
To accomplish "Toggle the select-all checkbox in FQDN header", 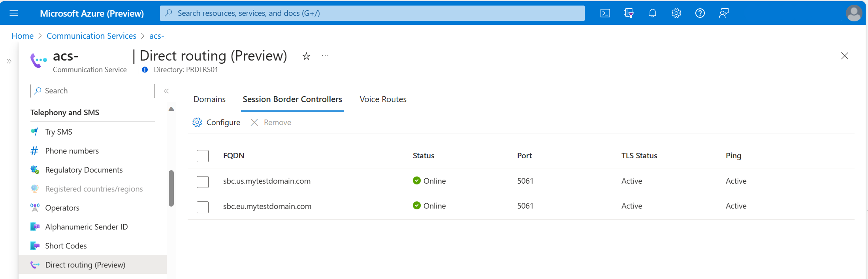I will tap(203, 156).
